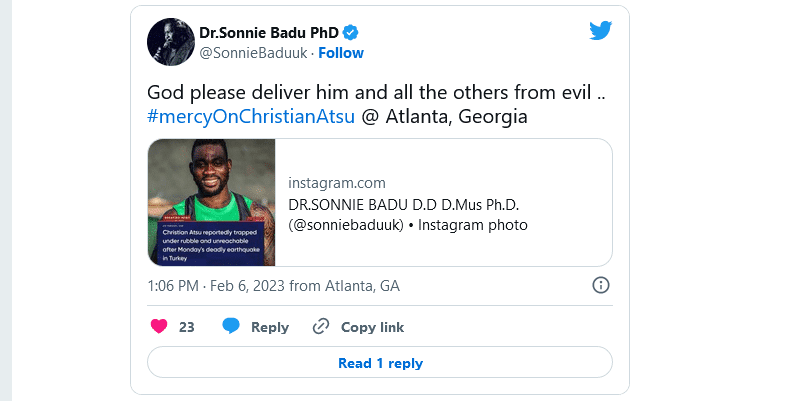Click the pink heart like icon
Viewport: 812px width, 401px height.
click(158, 326)
